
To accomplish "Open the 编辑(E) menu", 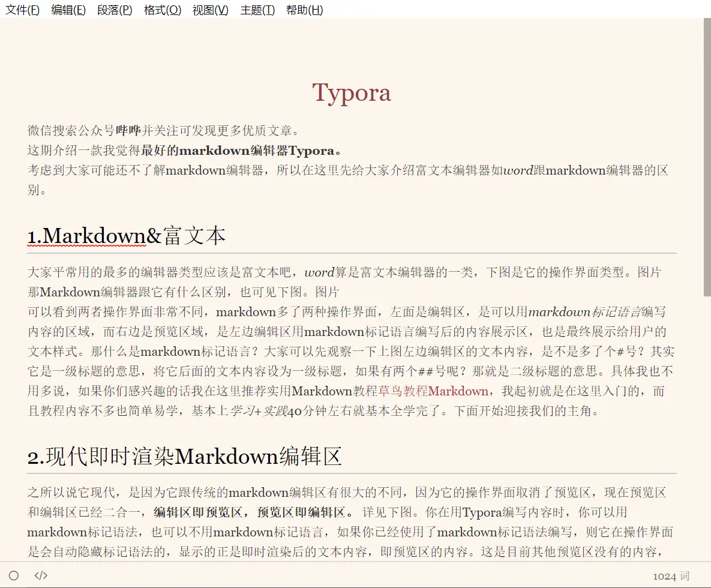I will [x=68, y=10].
